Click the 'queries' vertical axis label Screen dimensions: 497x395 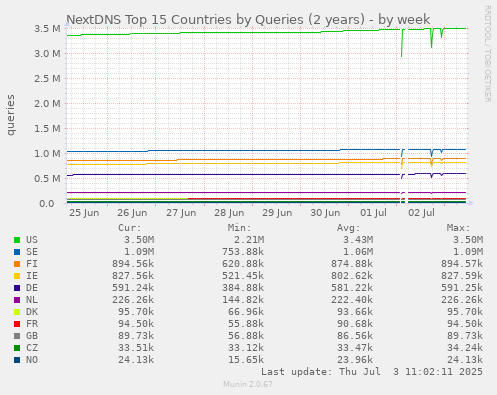10,115
